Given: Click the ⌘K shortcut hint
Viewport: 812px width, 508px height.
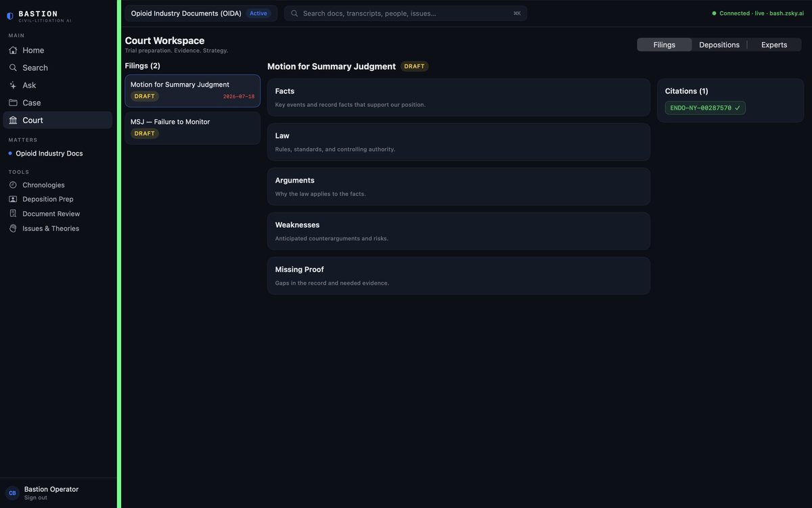Looking at the screenshot, I should (x=517, y=14).
